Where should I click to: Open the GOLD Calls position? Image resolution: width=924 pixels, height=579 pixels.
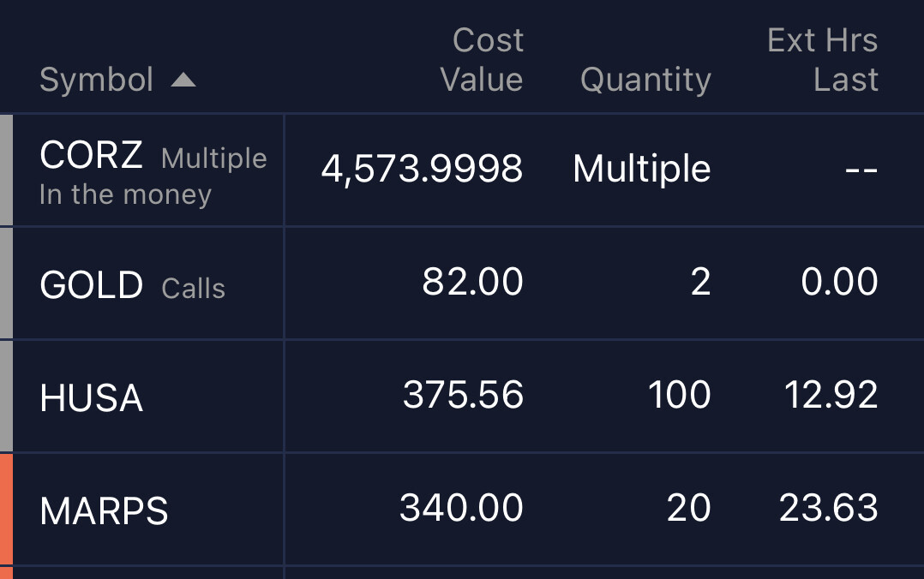click(462, 283)
